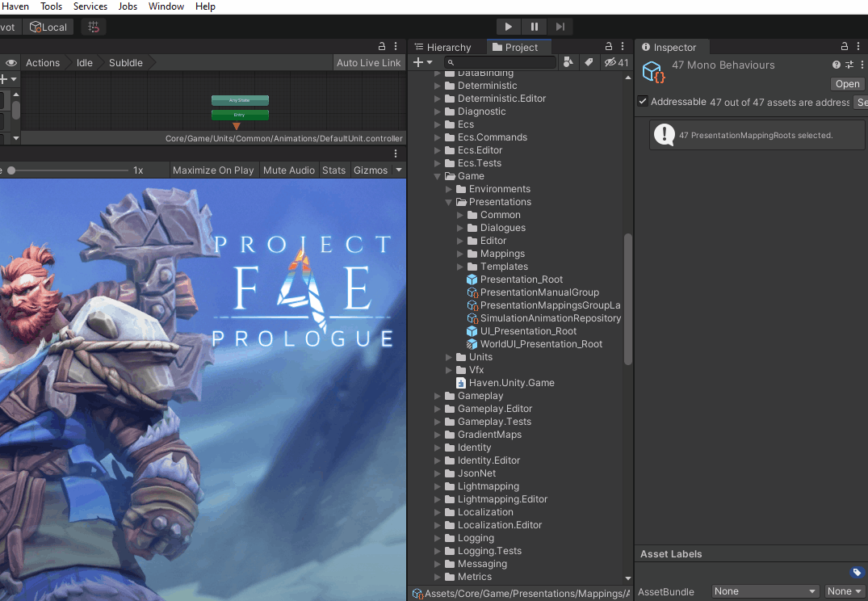Open Search by Label tag icon
868x601 pixels.
tap(589, 62)
